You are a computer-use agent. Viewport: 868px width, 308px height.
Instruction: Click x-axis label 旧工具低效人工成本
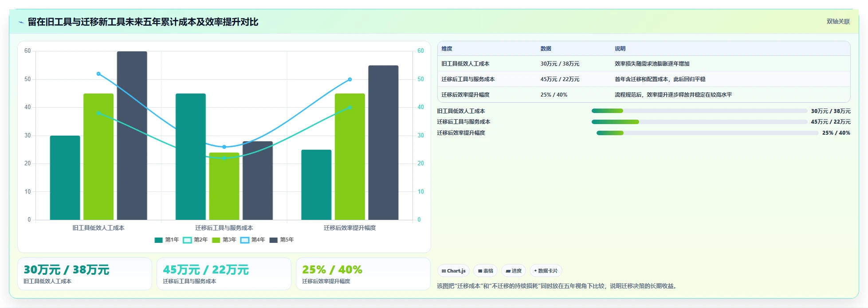pyautogui.click(x=98, y=228)
